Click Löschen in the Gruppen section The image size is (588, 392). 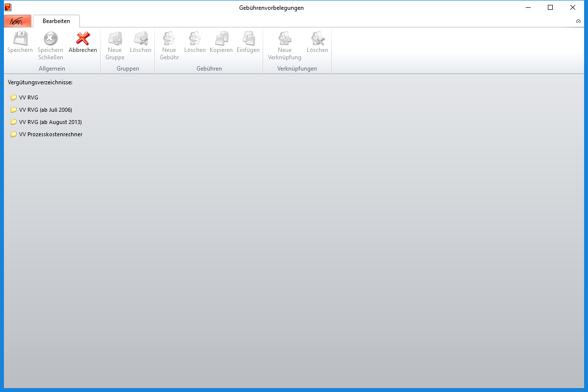[141, 39]
